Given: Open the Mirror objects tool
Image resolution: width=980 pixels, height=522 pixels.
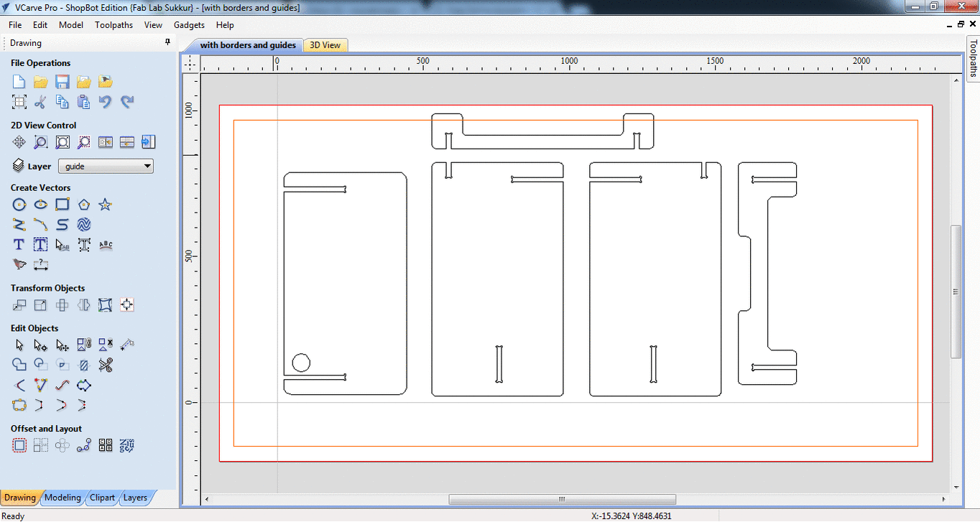Looking at the screenshot, I should [x=84, y=305].
